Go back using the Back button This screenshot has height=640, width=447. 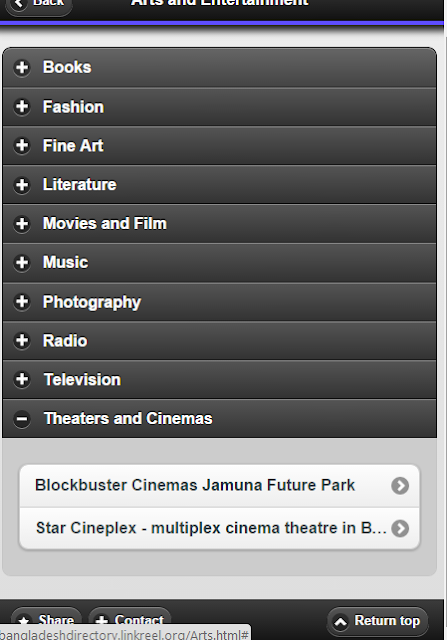[39, 5]
